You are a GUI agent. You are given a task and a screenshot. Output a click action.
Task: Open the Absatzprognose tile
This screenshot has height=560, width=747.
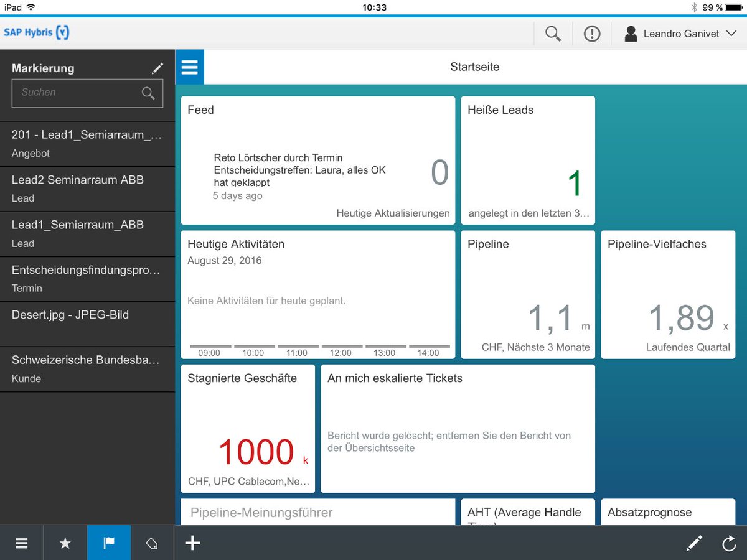click(x=668, y=512)
